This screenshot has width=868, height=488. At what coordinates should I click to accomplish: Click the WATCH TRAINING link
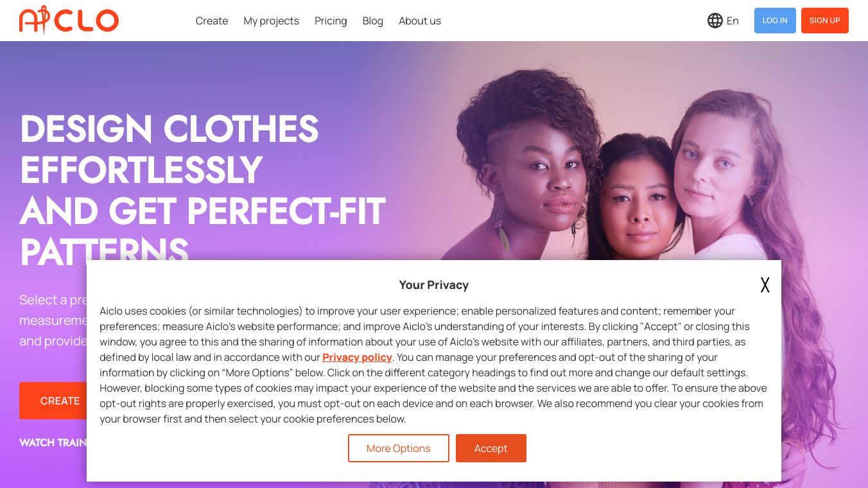53,442
